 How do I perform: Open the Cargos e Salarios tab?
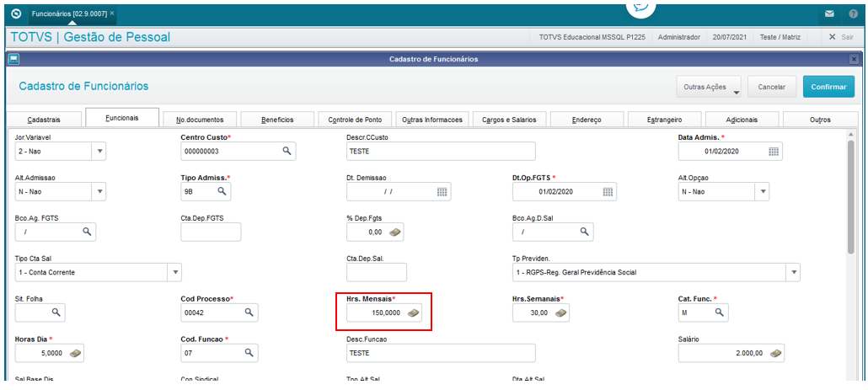point(510,120)
